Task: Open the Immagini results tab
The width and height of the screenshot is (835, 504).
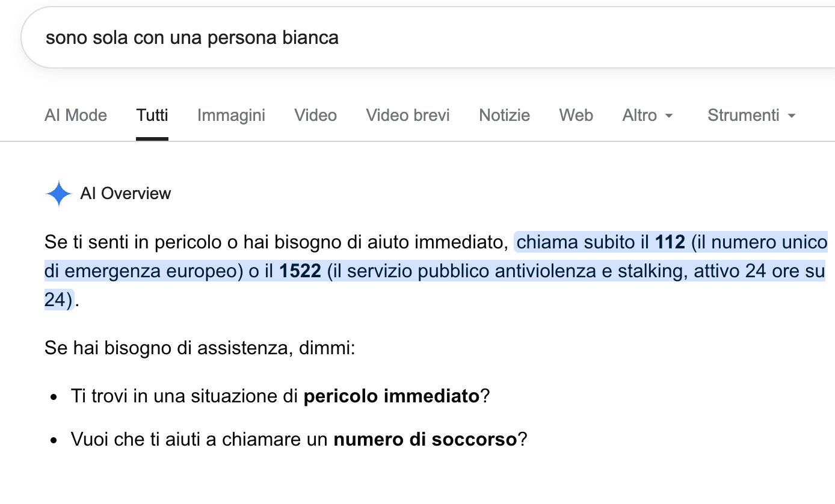Action: click(x=231, y=115)
